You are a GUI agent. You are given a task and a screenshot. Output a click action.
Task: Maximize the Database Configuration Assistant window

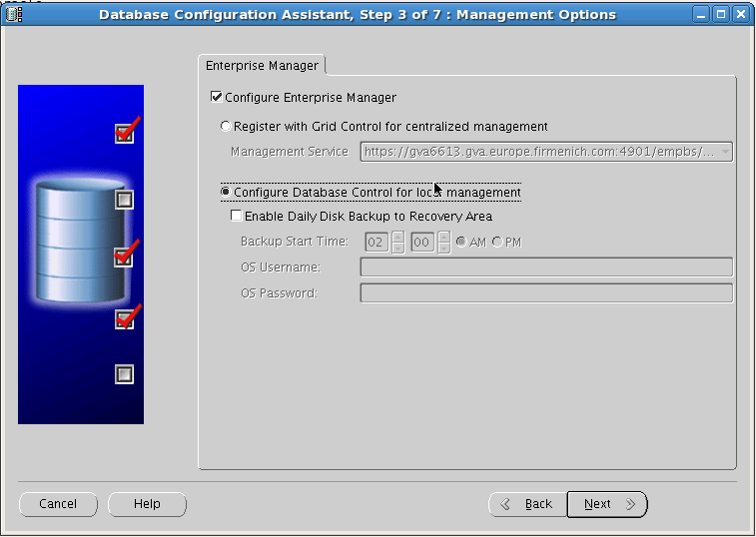pyautogui.click(x=721, y=14)
